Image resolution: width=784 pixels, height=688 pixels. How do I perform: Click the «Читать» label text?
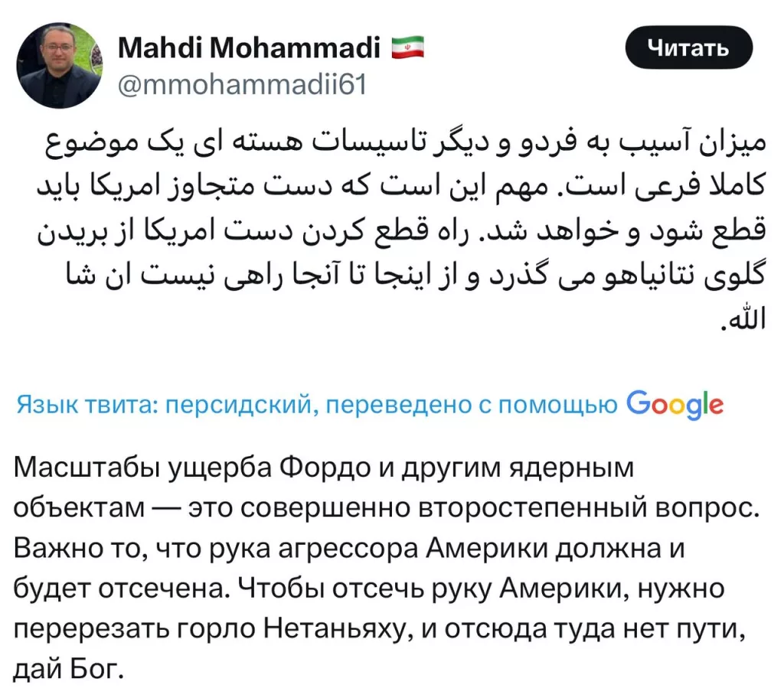[687, 48]
